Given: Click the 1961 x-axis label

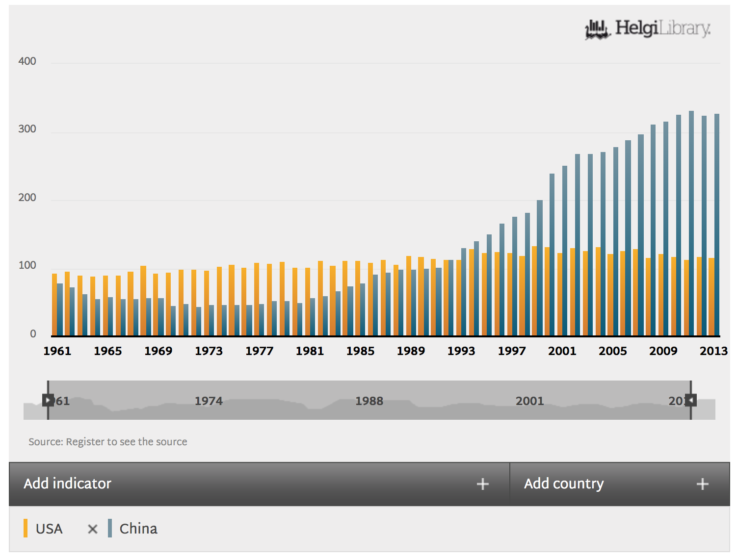Looking at the screenshot, I should [x=57, y=351].
